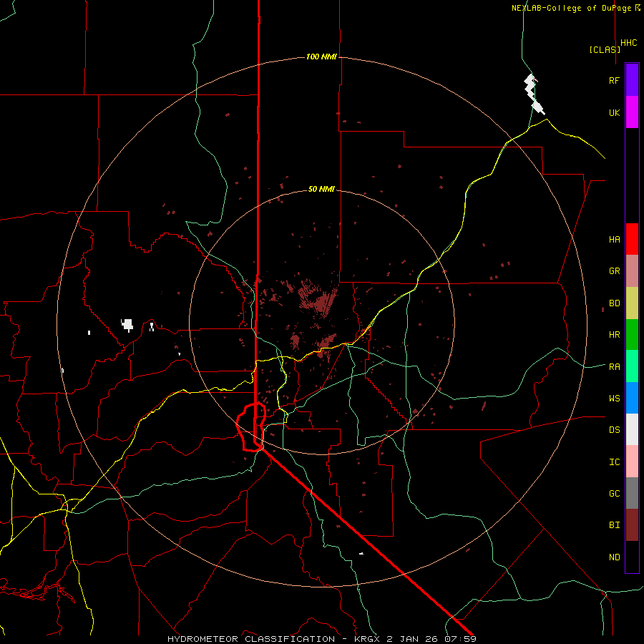Screen dimensions: 644x644
Task: Click the HA red legend swatch
Action: 632,239
